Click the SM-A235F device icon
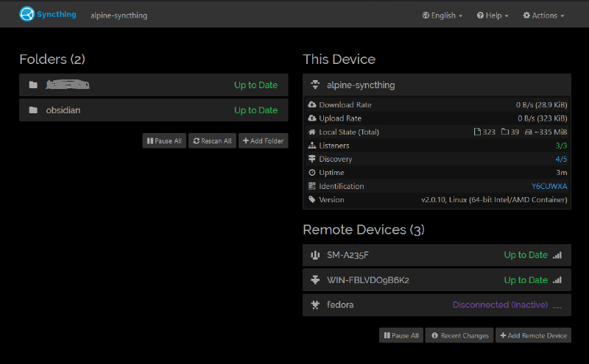 (315, 255)
